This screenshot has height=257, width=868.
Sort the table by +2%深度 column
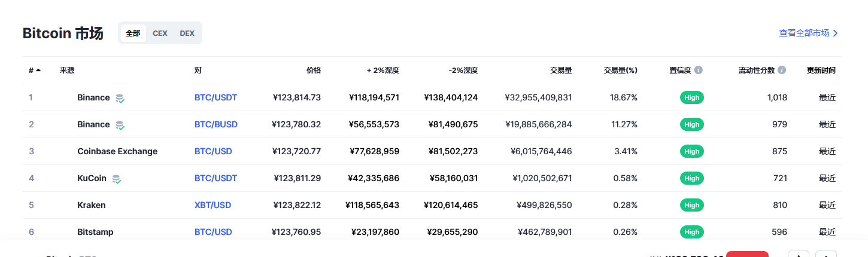point(383,71)
